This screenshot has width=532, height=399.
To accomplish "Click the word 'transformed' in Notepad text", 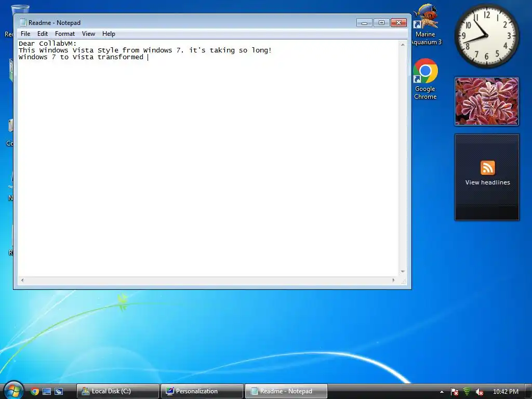I will [x=121, y=57].
